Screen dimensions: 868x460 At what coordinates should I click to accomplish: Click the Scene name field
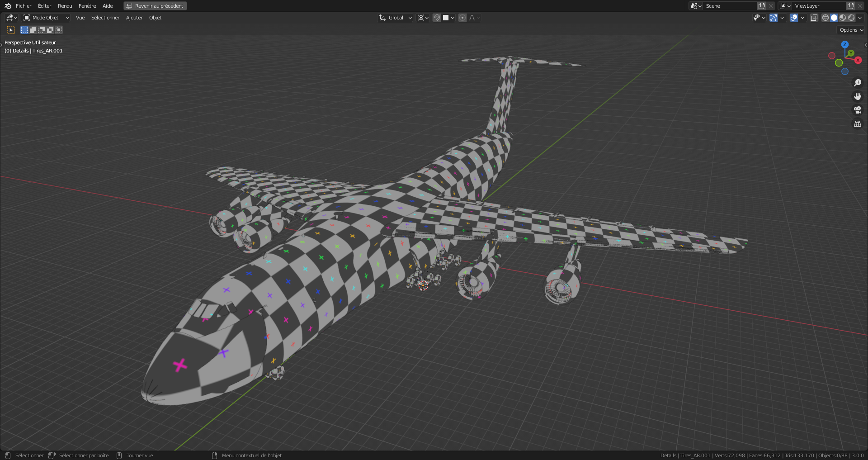tap(730, 6)
